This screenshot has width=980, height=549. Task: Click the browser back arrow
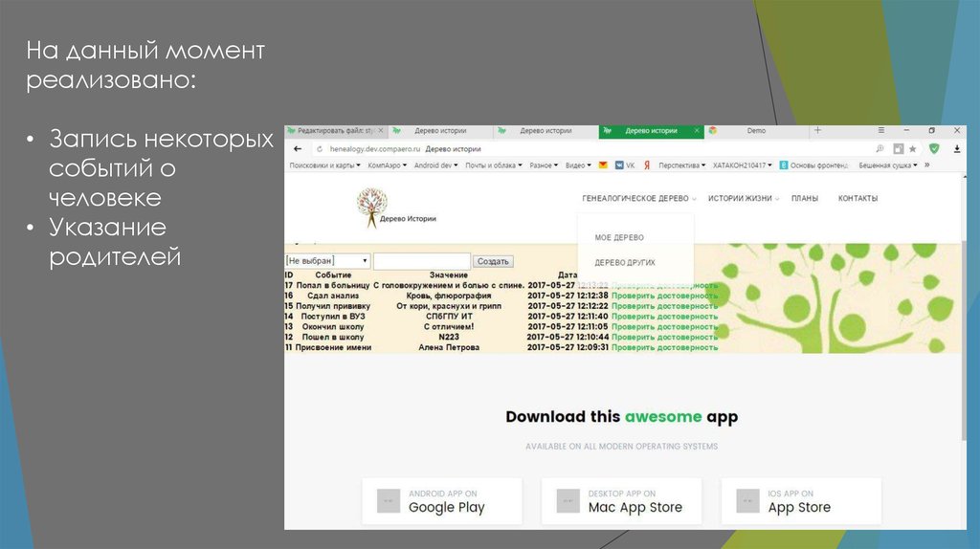(x=298, y=149)
